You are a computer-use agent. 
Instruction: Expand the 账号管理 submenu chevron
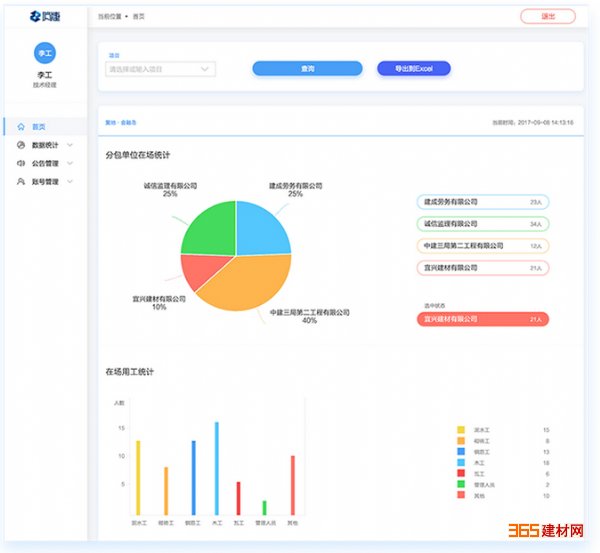70,182
